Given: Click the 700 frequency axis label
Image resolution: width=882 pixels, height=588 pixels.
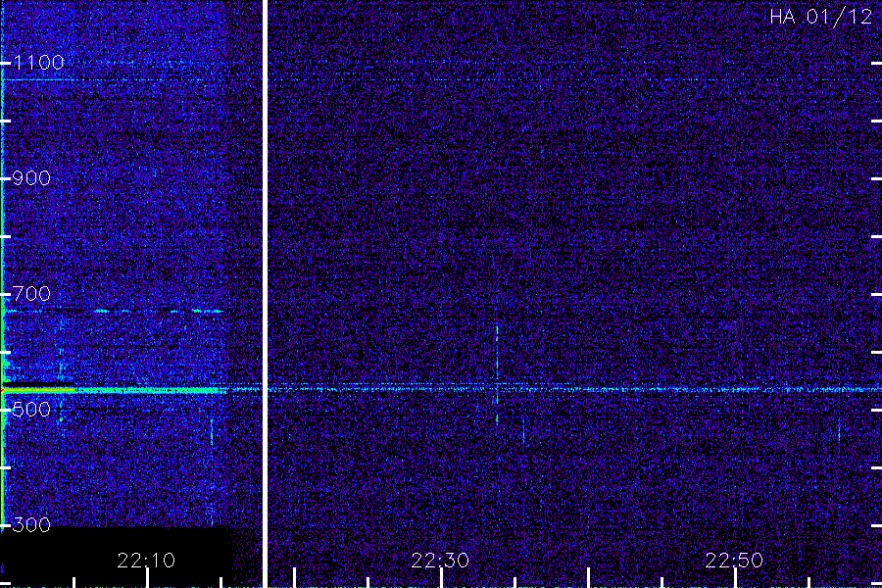Looking at the screenshot, I should (31, 294).
